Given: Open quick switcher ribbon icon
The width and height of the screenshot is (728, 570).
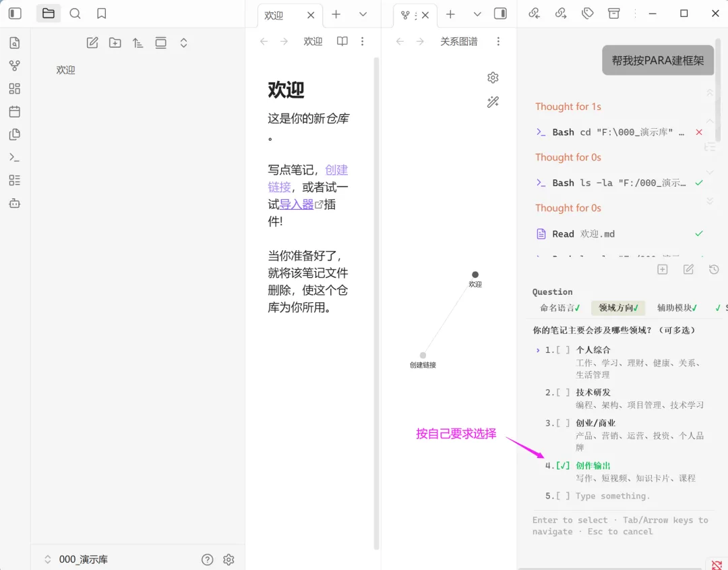Looking at the screenshot, I should pos(14,42).
